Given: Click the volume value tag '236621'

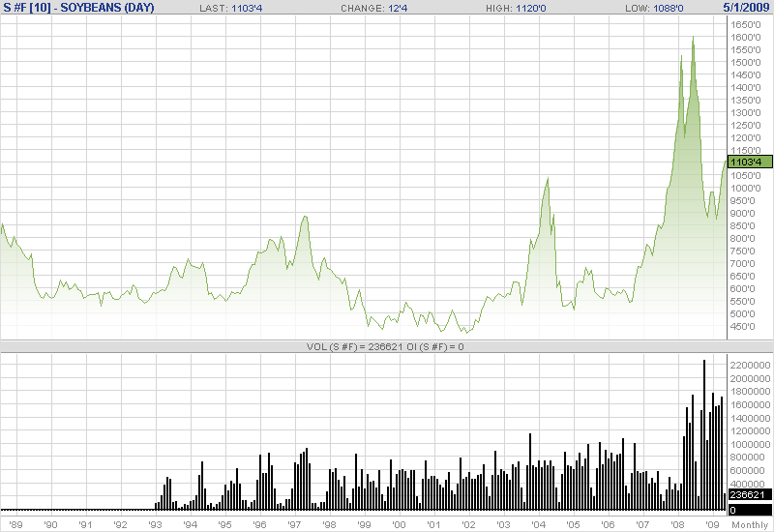Looking at the screenshot, I should click(750, 494).
